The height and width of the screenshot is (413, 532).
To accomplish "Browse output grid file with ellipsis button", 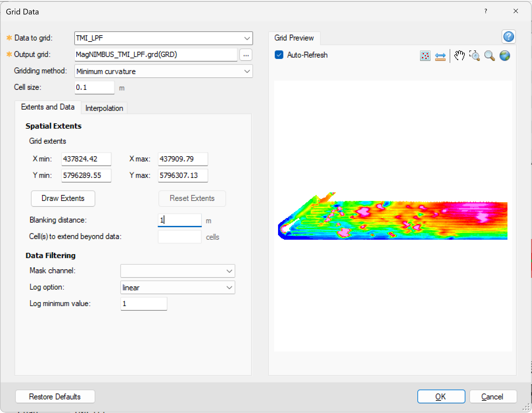I will tap(246, 55).
